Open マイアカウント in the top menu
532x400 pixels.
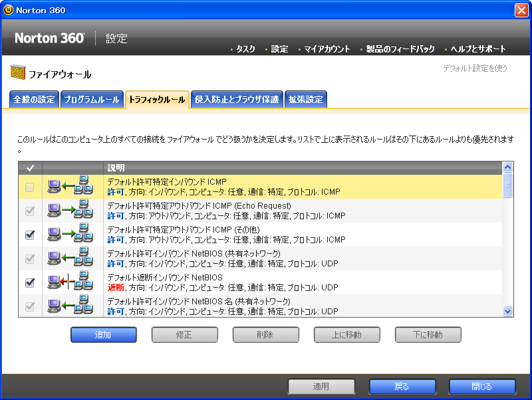327,49
